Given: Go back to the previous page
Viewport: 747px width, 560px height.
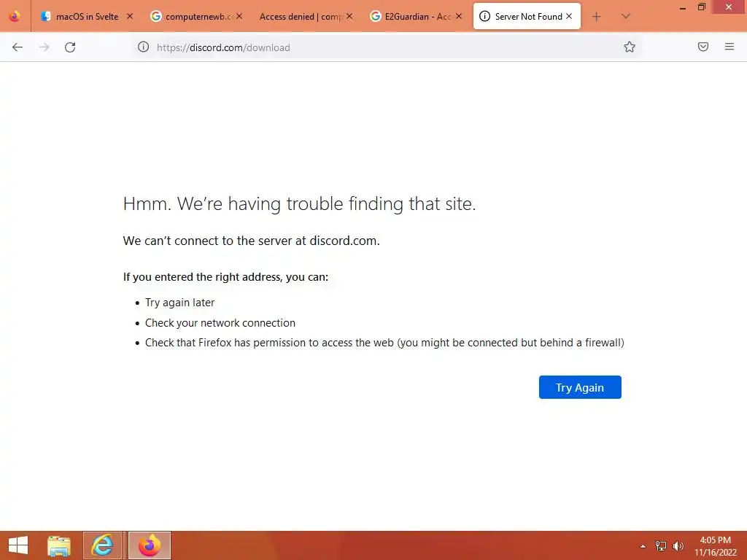Looking at the screenshot, I should pos(18,47).
